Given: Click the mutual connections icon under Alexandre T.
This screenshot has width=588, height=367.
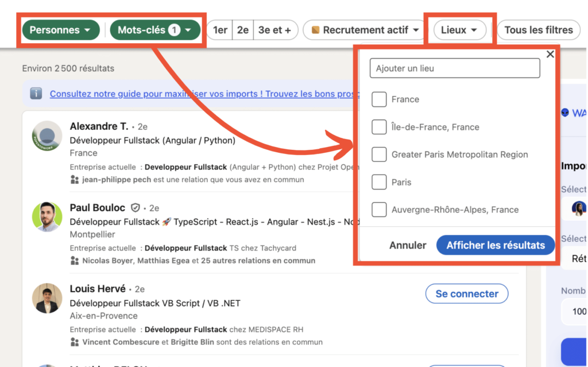Looking at the screenshot, I should [x=75, y=180].
